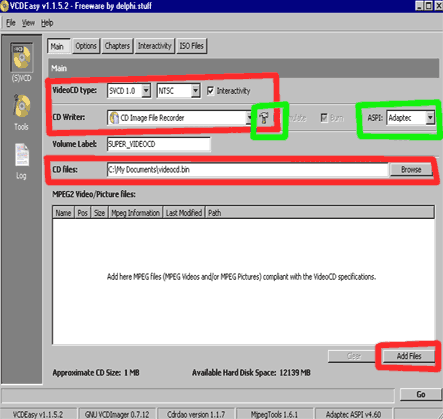Open the Log sidebar icon

22,155
